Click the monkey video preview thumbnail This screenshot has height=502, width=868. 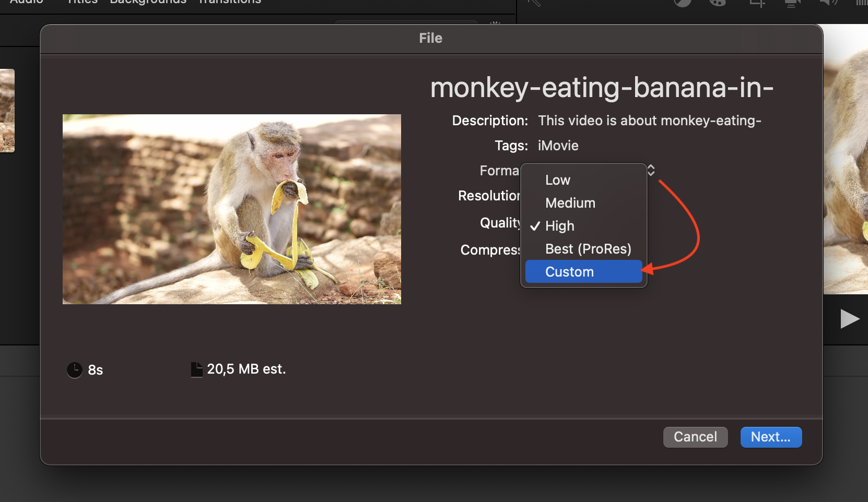click(x=232, y=209)
